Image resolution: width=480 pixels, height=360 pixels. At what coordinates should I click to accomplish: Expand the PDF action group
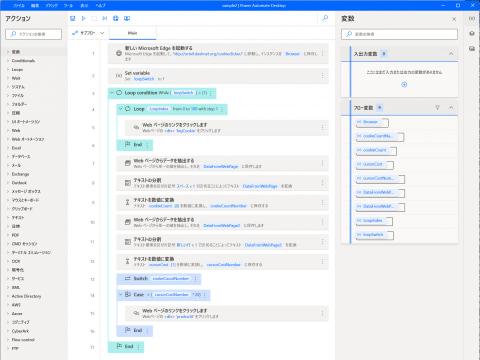click(x=8, y=235)
